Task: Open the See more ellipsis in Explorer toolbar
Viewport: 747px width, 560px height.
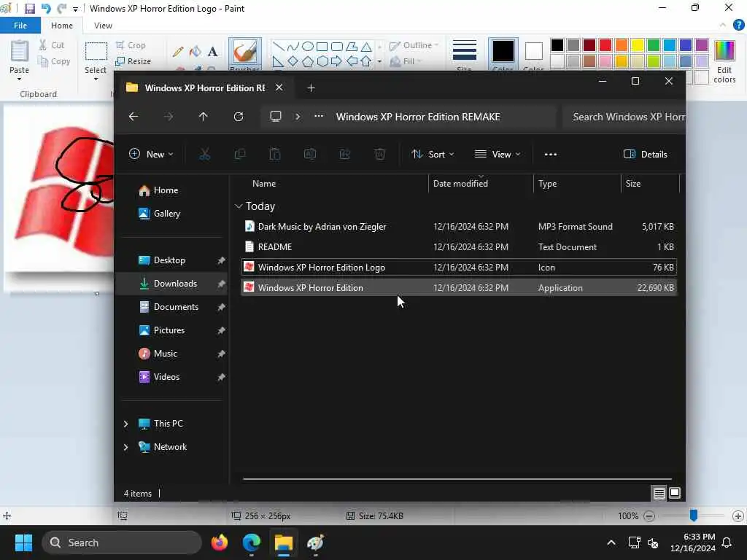Action: click(551, 155)
